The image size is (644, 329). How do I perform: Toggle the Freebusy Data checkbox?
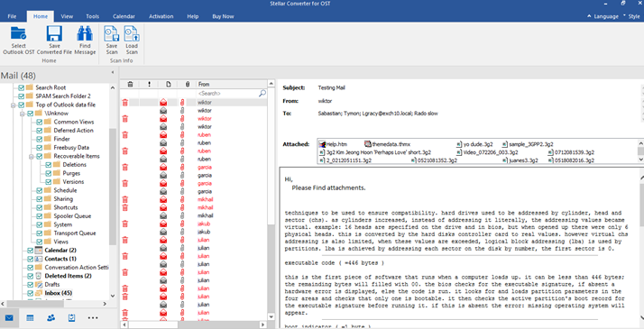click(x=40, y=148)
